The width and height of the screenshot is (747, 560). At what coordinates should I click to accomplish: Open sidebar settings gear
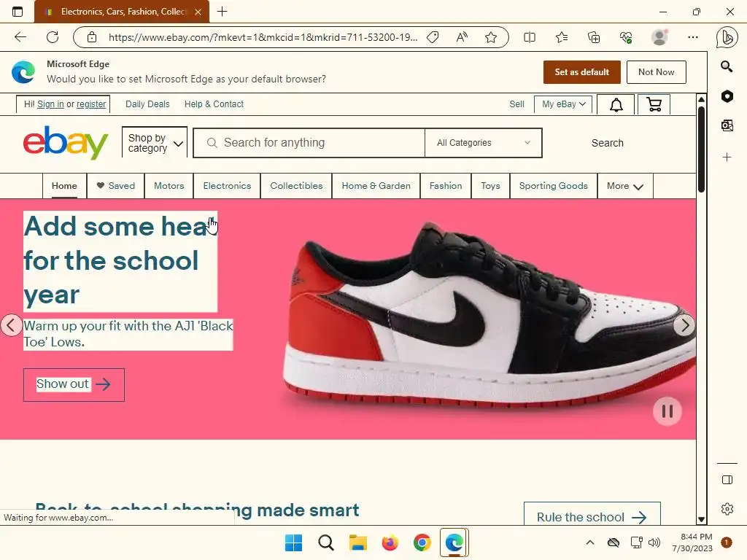pyautogui.click(x=727, y=508)
